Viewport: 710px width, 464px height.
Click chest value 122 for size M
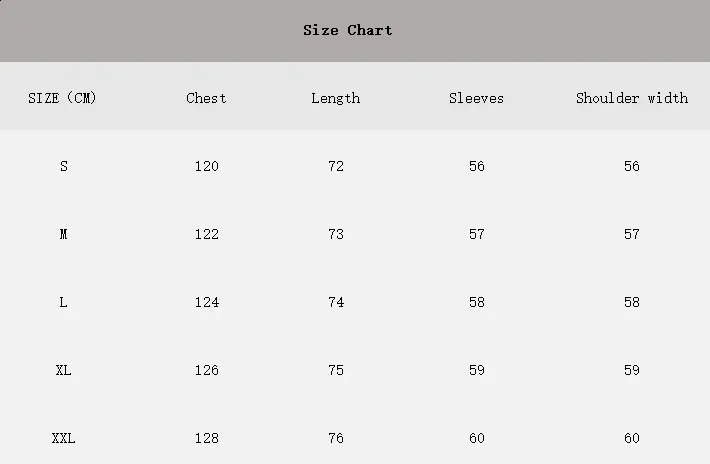pos(206,234)
